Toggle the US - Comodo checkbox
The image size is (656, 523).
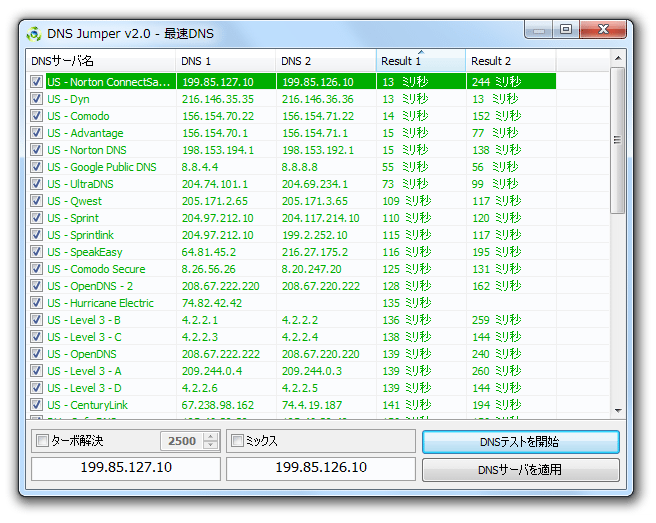pos(36,115)
